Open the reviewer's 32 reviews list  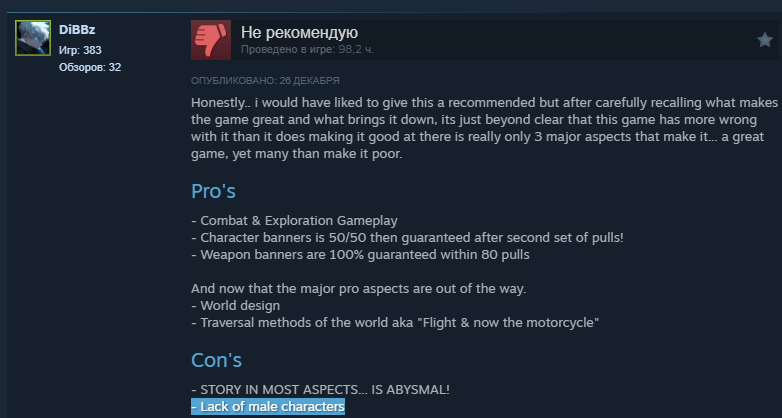click(x=90, y=67)
